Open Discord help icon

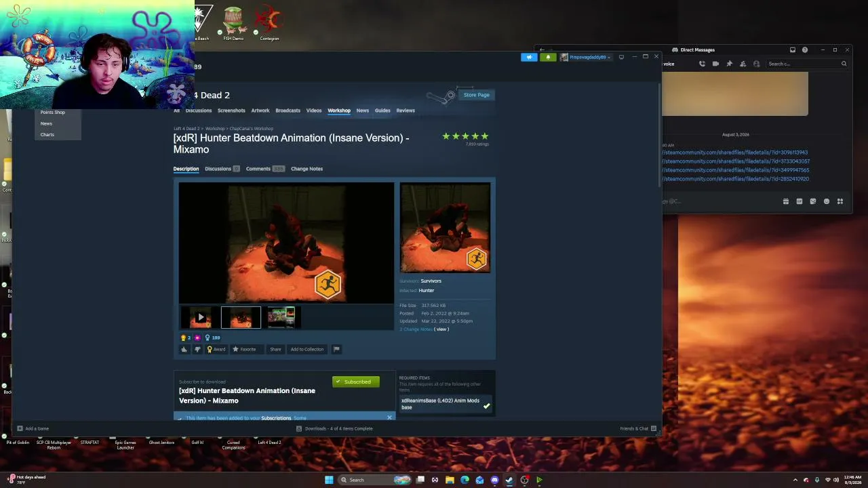[805, 49]
